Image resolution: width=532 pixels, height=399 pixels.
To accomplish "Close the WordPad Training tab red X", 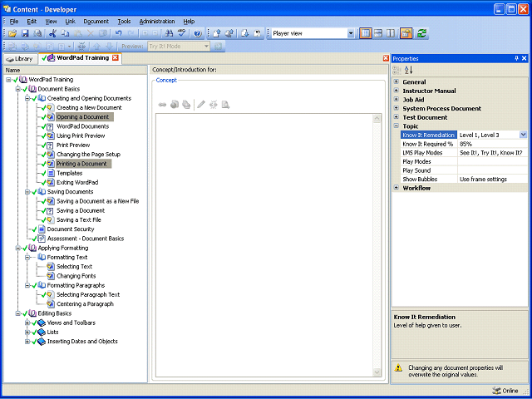I will (116, 58).
